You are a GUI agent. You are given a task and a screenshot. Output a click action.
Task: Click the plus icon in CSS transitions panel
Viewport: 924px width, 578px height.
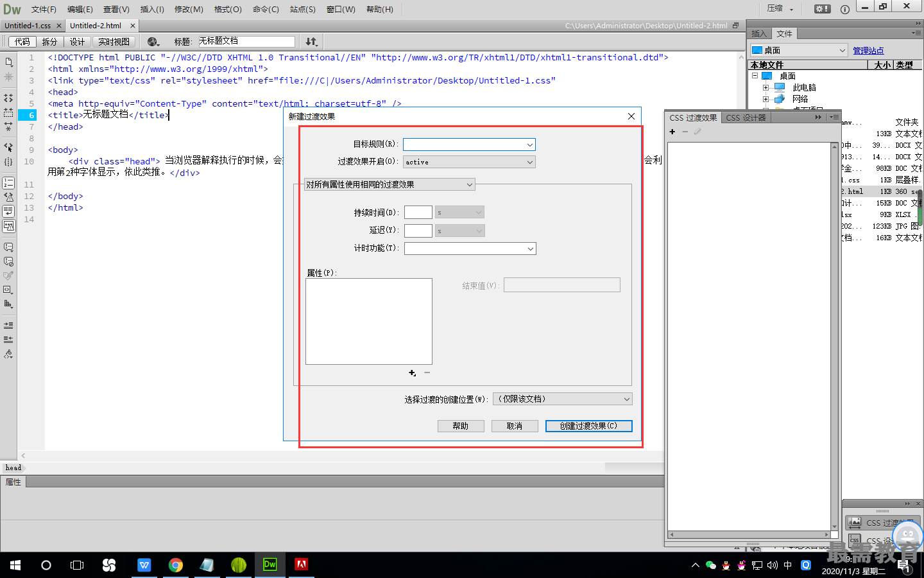(x=672, y=132)
